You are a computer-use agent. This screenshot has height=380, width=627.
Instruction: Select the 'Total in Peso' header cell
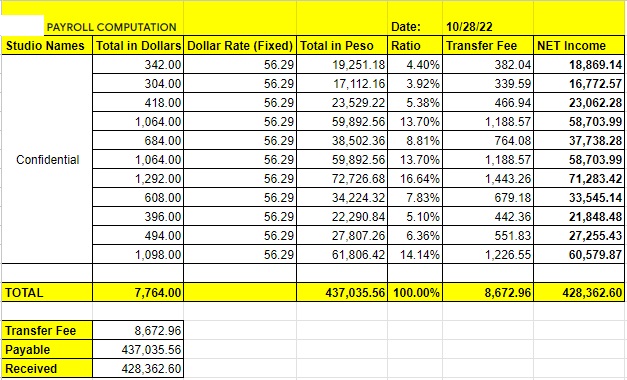click(342, 45)
